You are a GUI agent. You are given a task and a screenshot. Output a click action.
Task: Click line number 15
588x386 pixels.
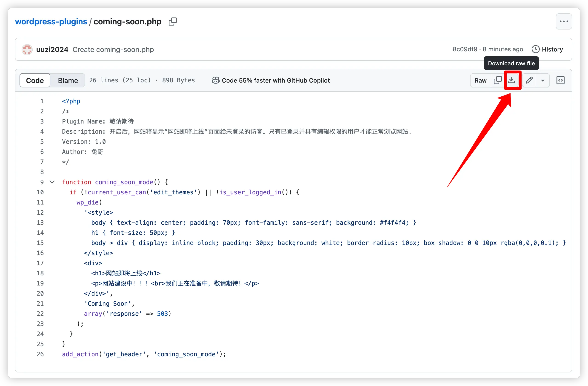pyautogui.click(x=40, y=243)
